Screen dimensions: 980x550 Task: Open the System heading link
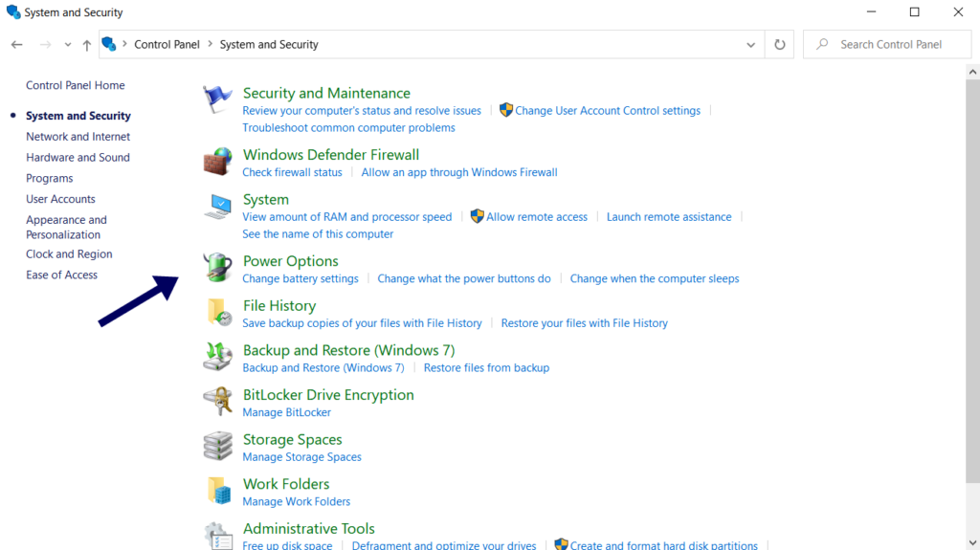coord(266,199)
